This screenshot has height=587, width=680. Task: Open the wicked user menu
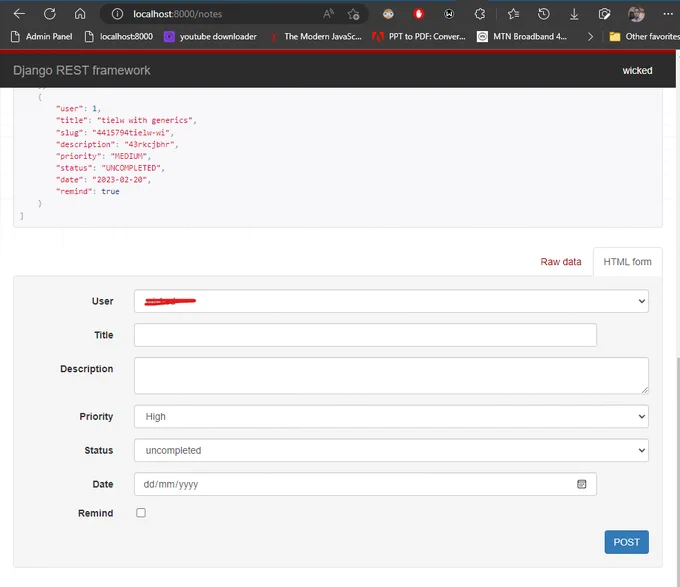(x=637, y=71)
